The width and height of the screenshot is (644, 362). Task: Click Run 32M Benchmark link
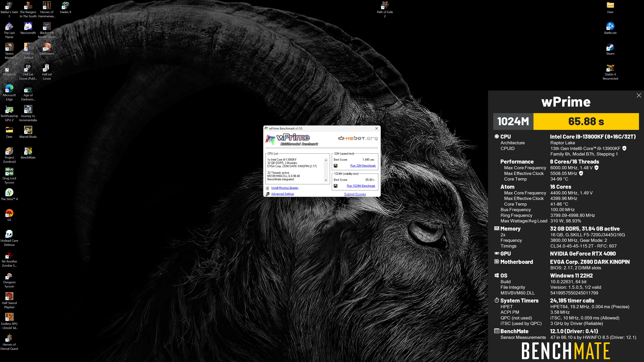pyautogui.click(x=363, y=166)
